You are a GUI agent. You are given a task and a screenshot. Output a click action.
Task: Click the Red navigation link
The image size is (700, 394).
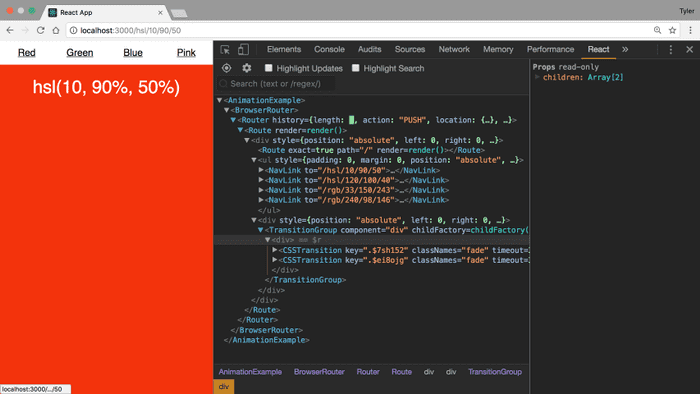point(27,53)
